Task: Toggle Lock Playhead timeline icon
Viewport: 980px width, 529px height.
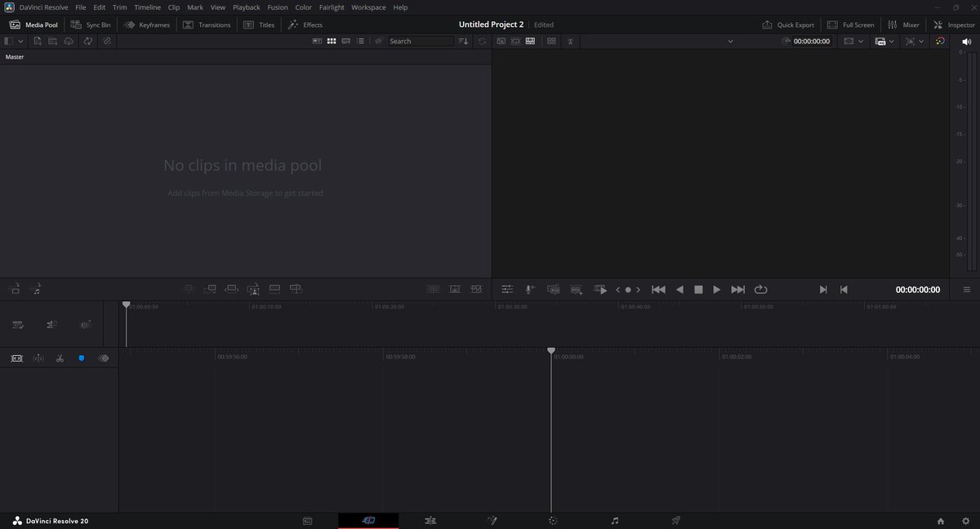Action: click(x=16, y=358)
